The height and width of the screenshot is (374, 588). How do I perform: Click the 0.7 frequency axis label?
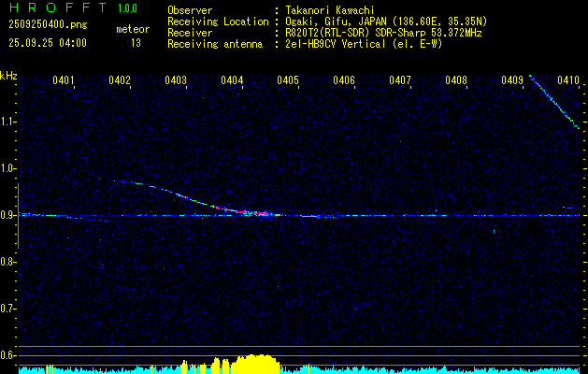pyautogui.click(x=8, y=309)
